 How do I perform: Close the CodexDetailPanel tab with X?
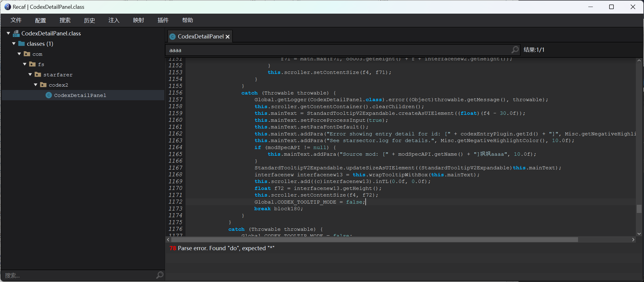tap(228, 37)
